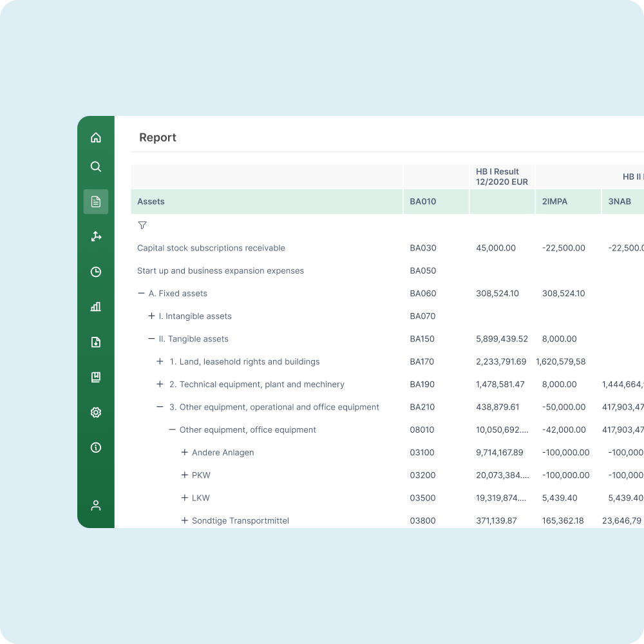Screen dimensions: 644x644
Task: Collapse the A. Fixed assets row
Action: coord(141,294)
